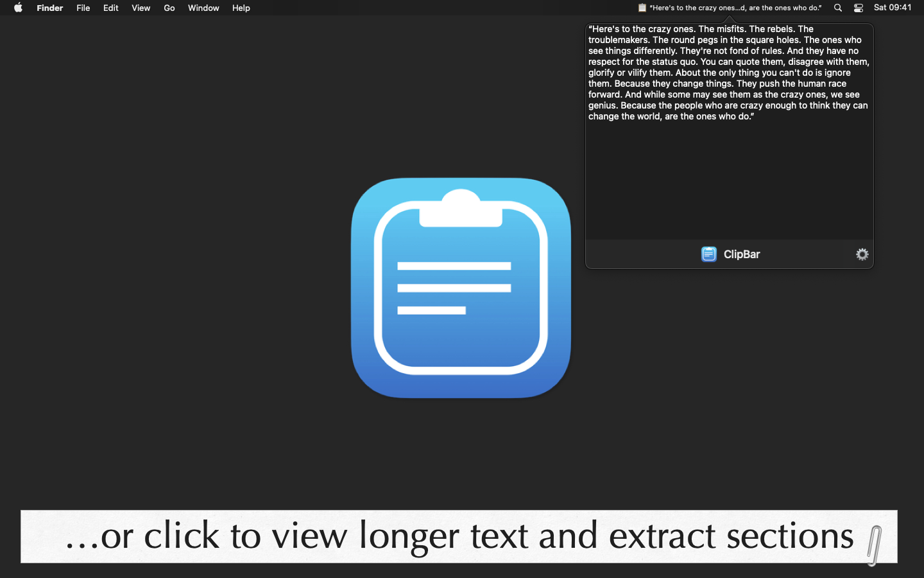Click the ClipBar app icon in the popover footer
Image resolution: width=924 pixels, height=578 pixels.
tap(709, 254)
